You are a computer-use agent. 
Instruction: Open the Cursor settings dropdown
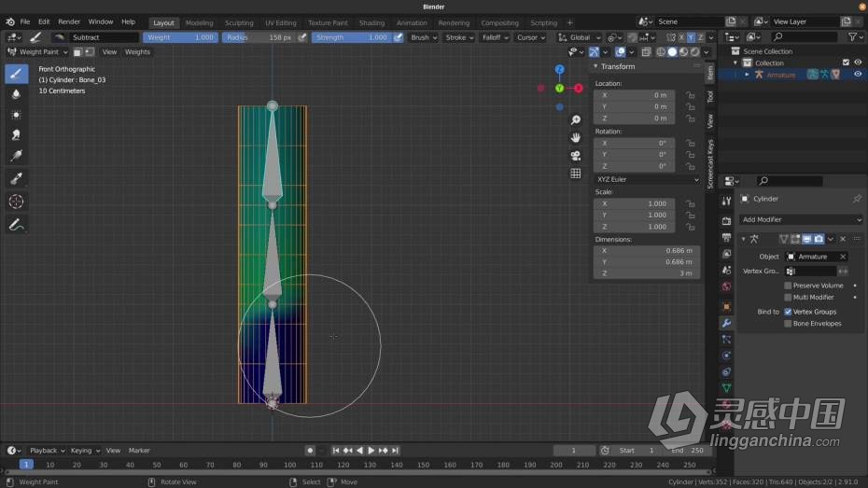coord(530,37)
